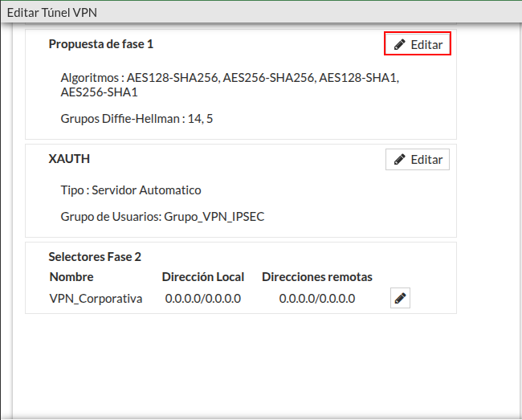Image resolution: width=522 pixels, height=420 pixels.
Task: Click the local address value of VPN_Corporativa
Action: pos(202,299)
